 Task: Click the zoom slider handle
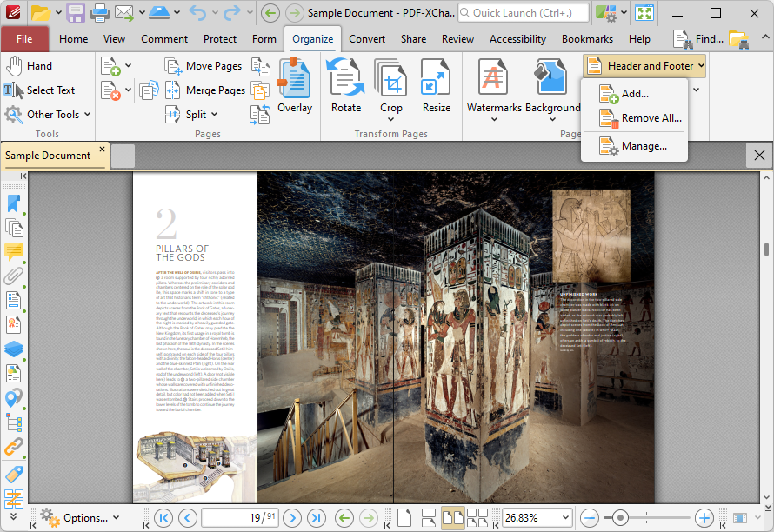click(x=620, y=518)
